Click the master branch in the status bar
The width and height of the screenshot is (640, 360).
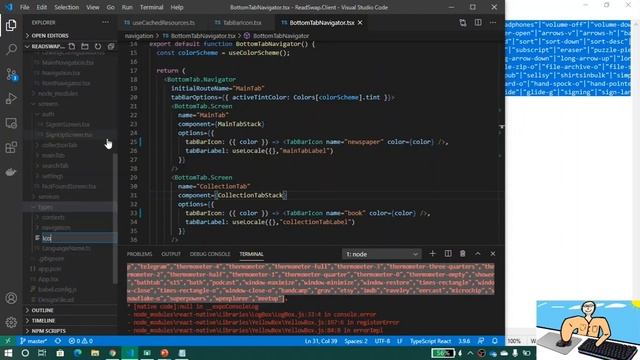(33, 341)
